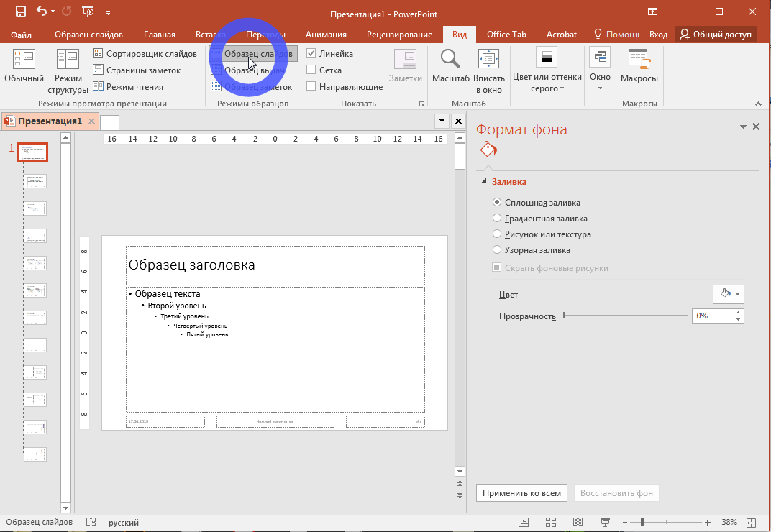Click the Обычный view icon

(x=24, y=59)
